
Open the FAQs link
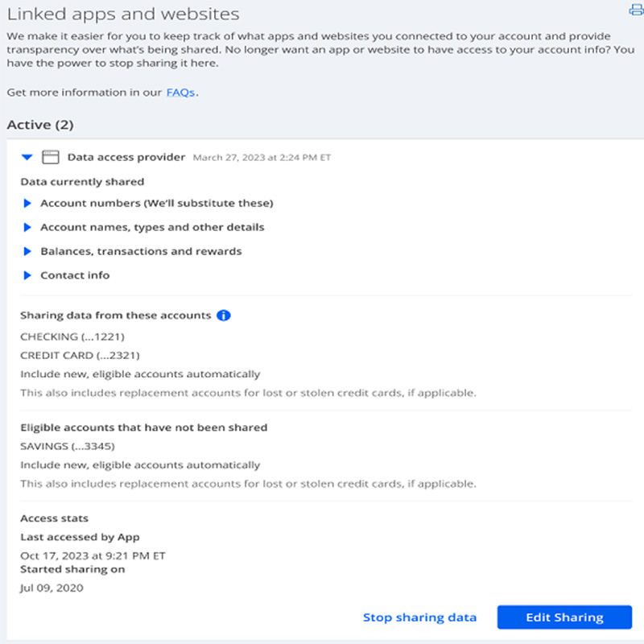pos(180,93)
